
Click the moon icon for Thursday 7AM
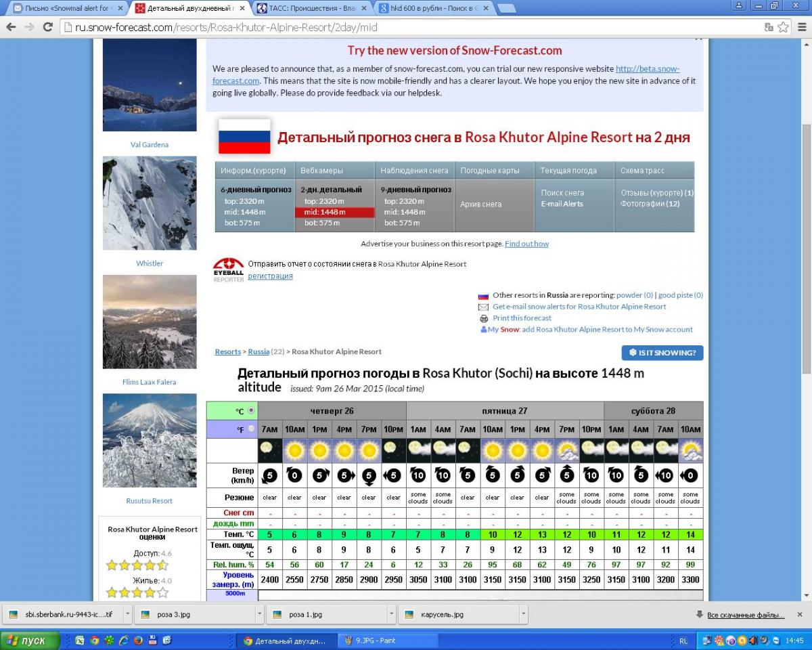pos(269,450)
